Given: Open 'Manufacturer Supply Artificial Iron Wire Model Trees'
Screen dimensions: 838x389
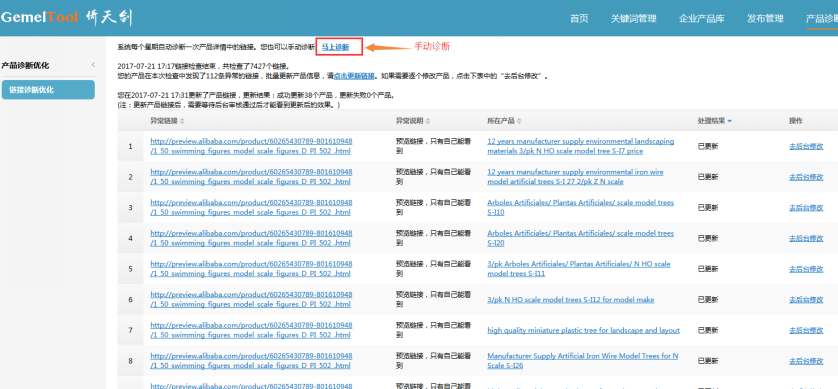Looking at the screenshot, I should tap(583, 361).
